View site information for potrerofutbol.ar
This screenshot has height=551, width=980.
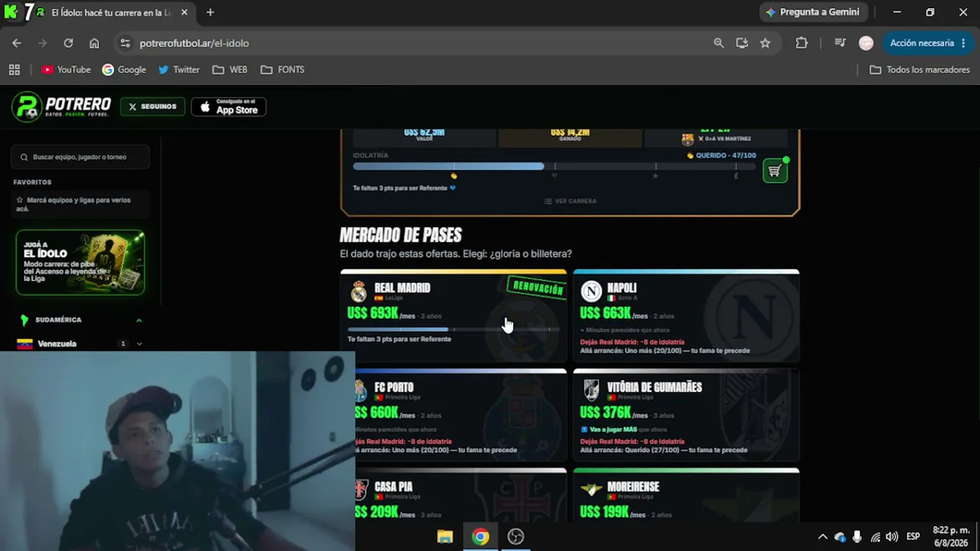pos(125,44)
